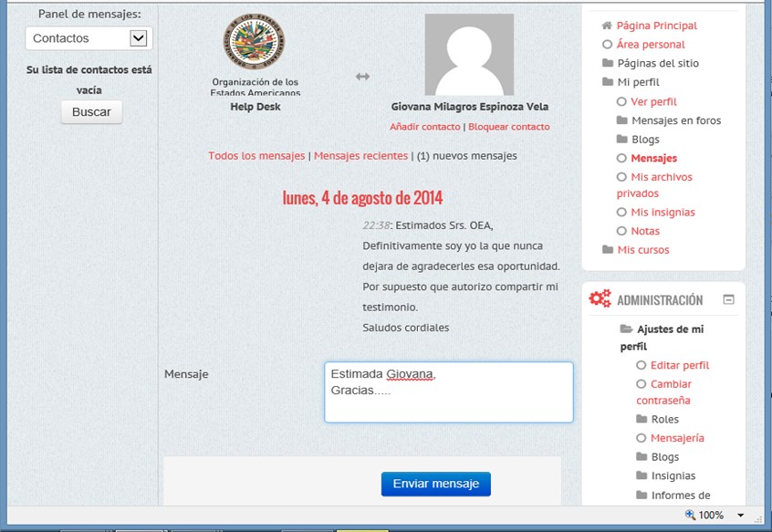Image resolution: width=772 pixels, height=532 pixels.
Task: Open Mensajes recientes view
Action: click(x=360, y=156)
